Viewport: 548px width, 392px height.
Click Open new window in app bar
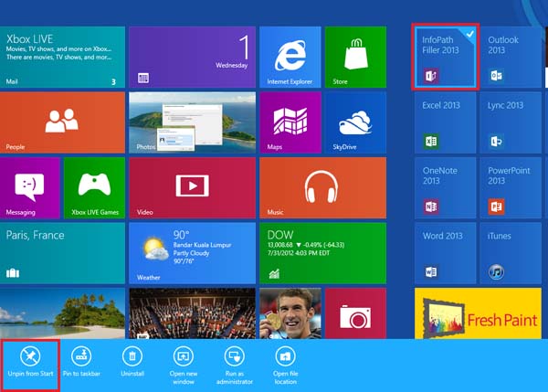(184, 366)
